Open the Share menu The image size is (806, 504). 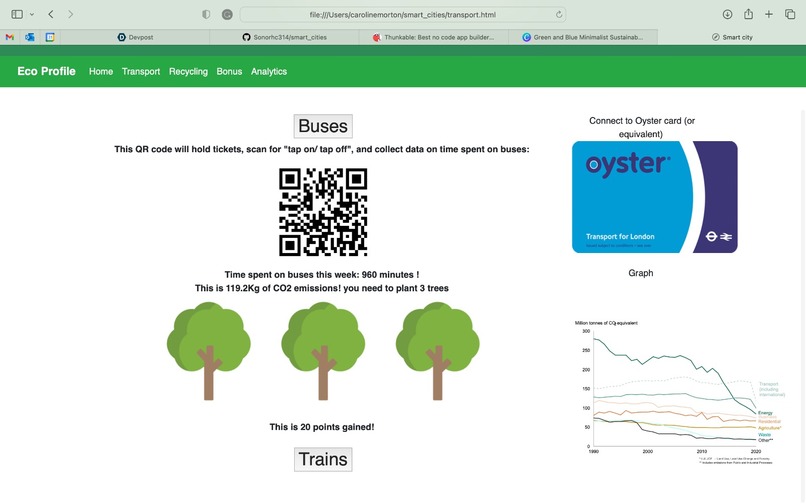point(748,14)
